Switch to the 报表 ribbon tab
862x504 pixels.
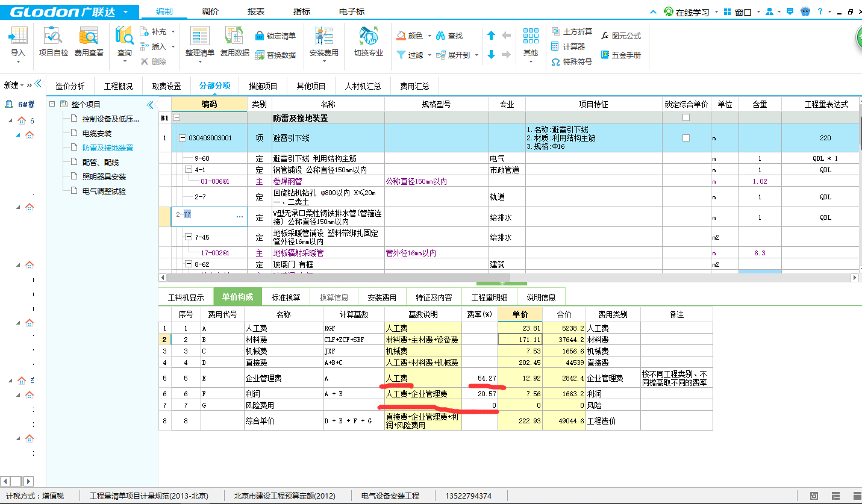256,11
